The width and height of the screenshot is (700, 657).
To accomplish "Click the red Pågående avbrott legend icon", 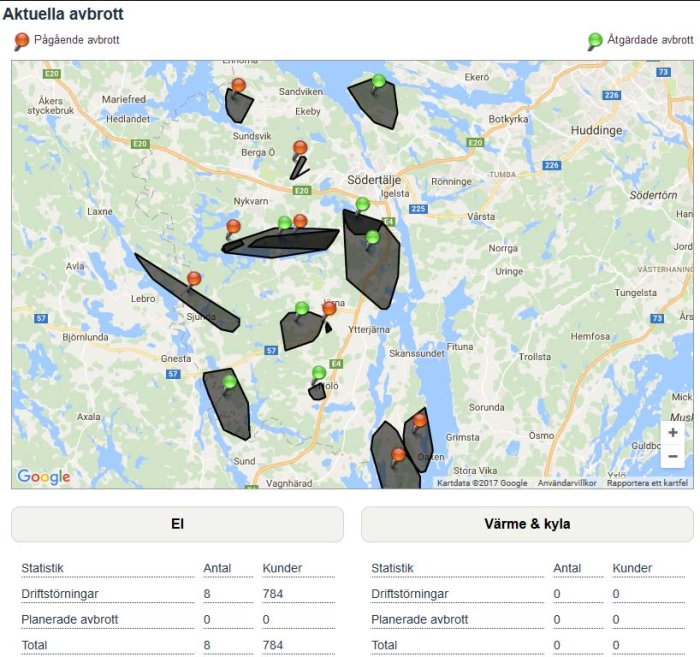I will click(x=21, y=41).
